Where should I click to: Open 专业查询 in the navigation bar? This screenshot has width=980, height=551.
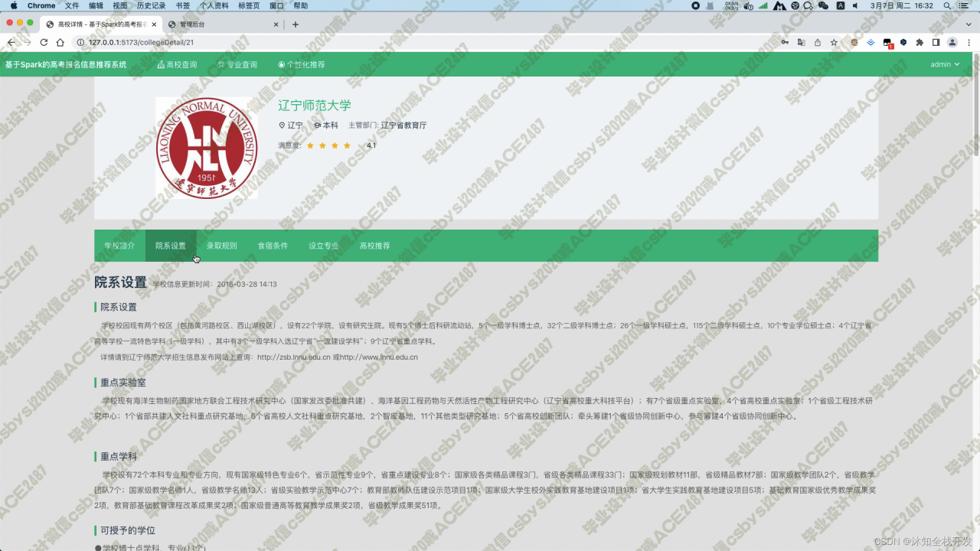coord(237,64)
